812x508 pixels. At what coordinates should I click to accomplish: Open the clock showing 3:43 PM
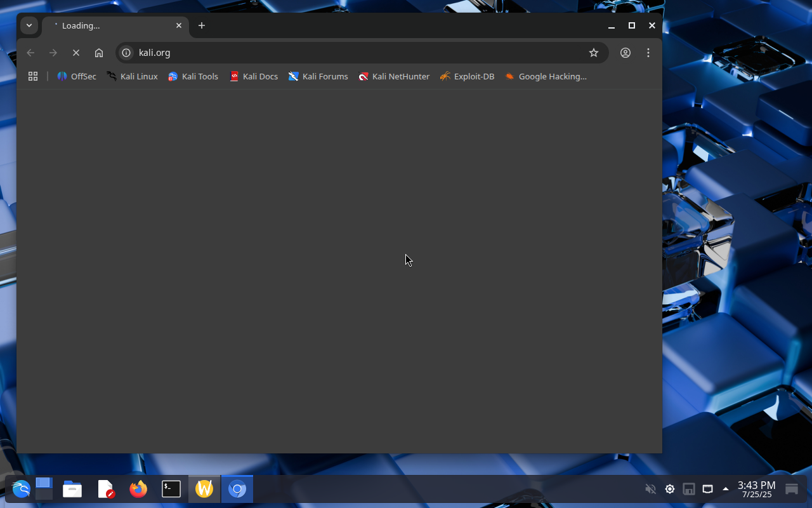coord(756,489)
